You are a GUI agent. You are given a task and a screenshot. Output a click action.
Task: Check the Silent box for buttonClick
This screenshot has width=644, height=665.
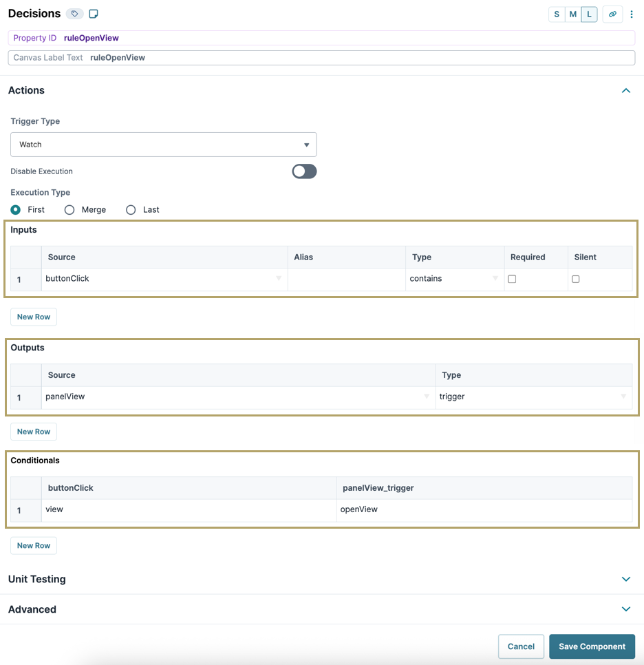pyautogui.click(x=575, y=279)
